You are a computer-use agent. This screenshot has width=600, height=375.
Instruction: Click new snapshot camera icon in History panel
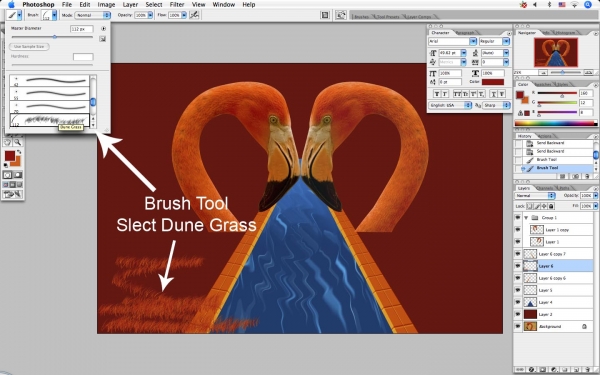point(575,176)
